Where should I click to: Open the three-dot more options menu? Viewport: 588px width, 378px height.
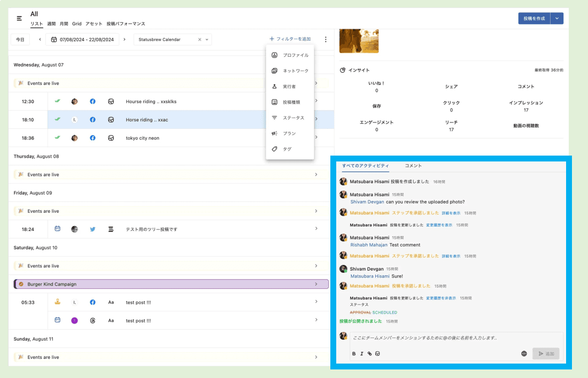pos(326,40)
